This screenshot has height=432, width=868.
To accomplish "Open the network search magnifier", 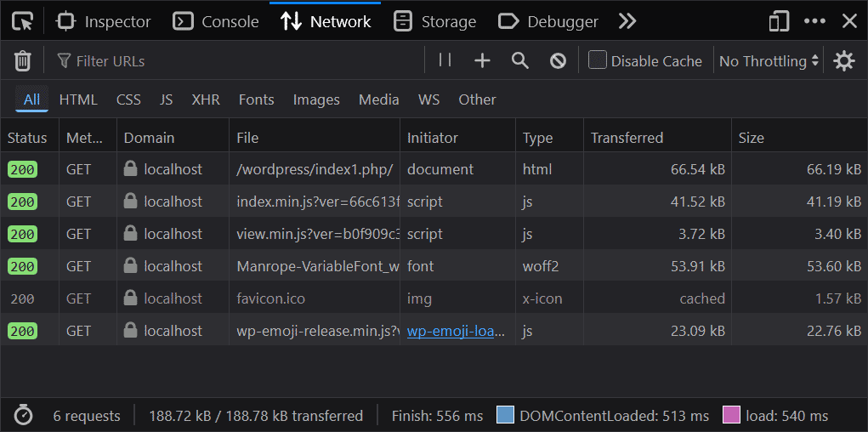I will point(520,60).
